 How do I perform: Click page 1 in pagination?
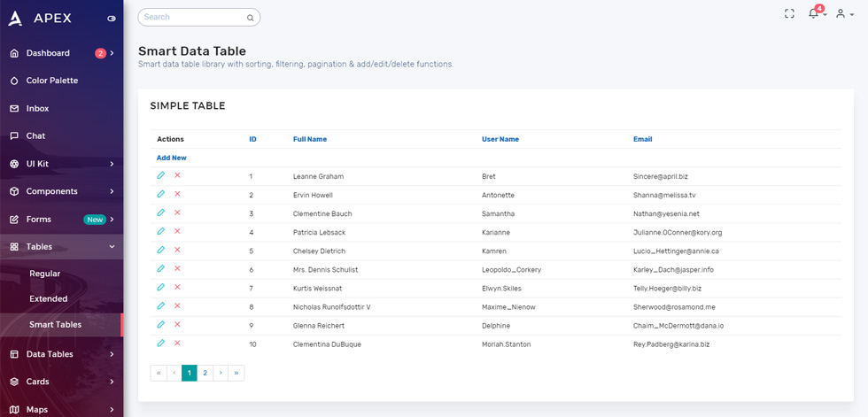(x=190, y=374)
